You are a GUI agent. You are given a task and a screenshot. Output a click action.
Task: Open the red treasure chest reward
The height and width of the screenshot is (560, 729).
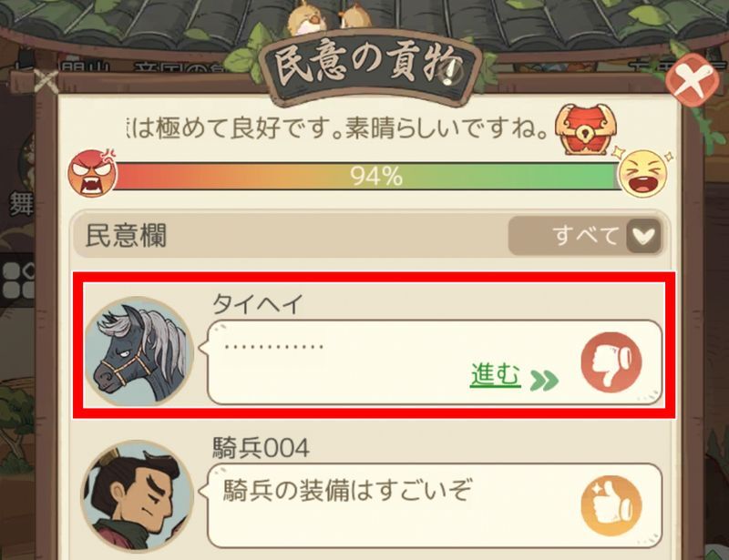tap(584, 129)
